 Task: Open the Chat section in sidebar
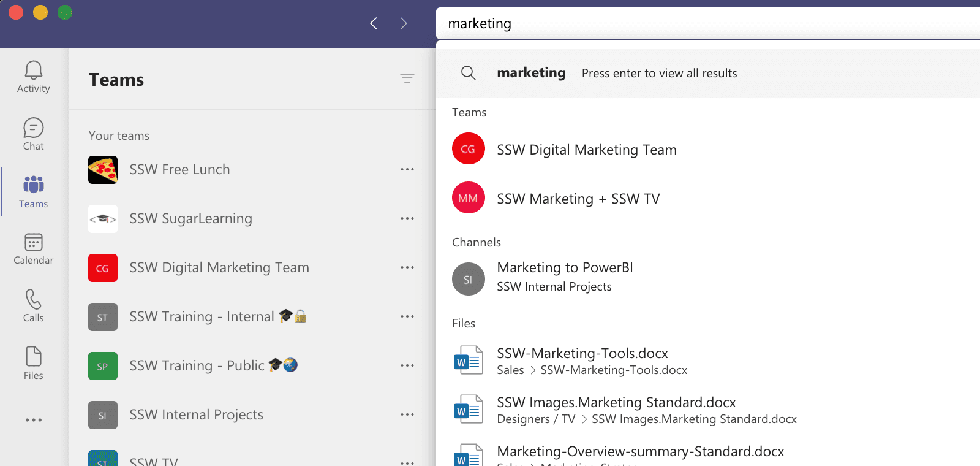[x=33, y=134]
